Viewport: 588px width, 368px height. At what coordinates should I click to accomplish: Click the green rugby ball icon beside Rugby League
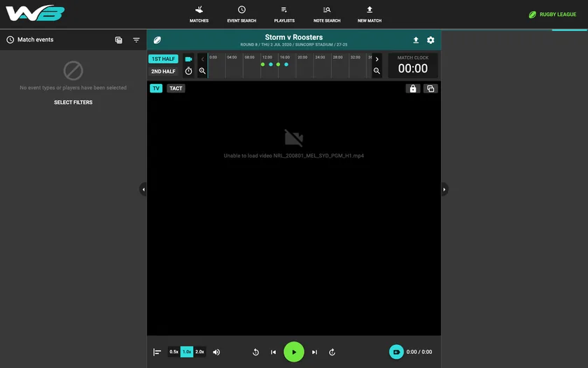click(532, 15)
